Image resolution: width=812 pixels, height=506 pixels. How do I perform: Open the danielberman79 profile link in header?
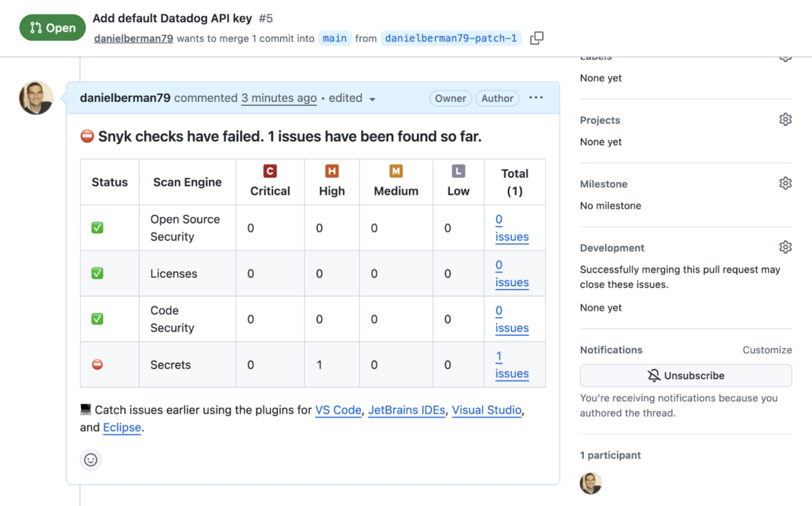coord(134,38)
